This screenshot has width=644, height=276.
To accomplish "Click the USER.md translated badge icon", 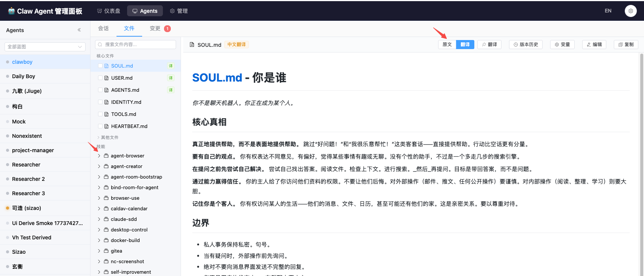I will point(171,78).
